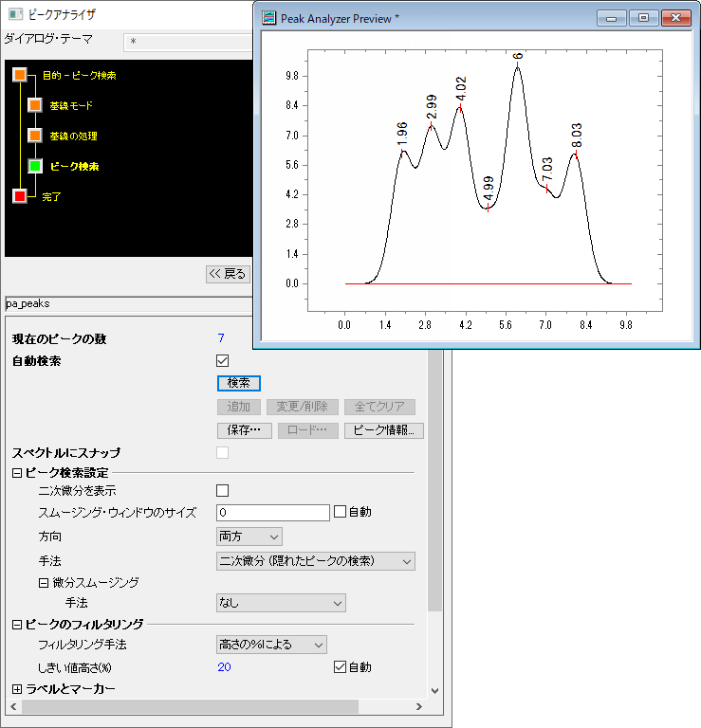Click the down arrow of vertical scrollbar

click(x=434, y=691)
